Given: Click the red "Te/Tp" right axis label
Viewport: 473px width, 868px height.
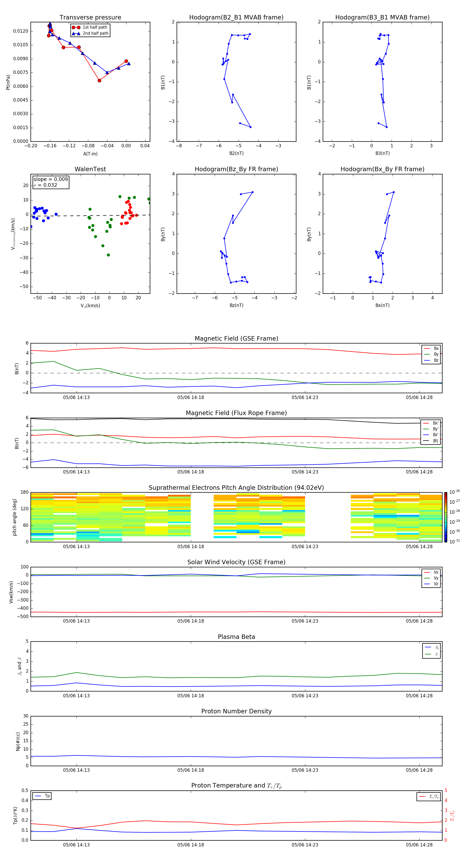Looking at the screenshot, I should point(453,815).
